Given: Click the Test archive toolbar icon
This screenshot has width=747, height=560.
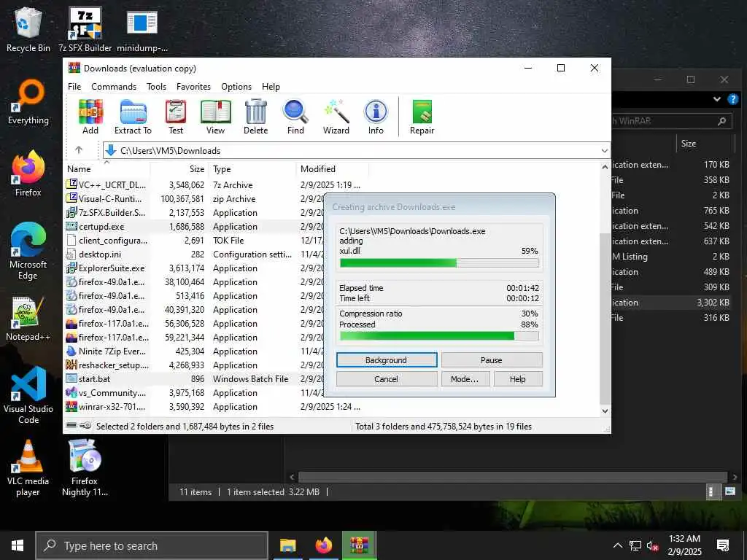Looking at the screenshot, I should click(176, 117).
